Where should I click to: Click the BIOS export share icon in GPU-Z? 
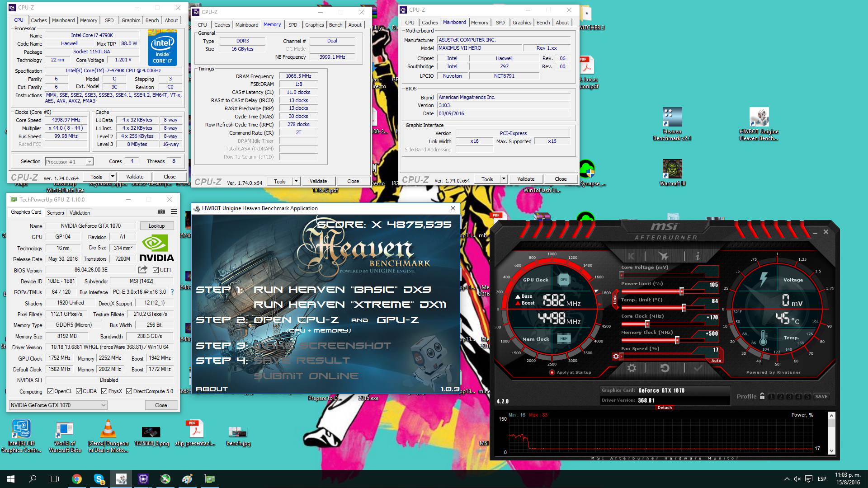pos(142,270)
